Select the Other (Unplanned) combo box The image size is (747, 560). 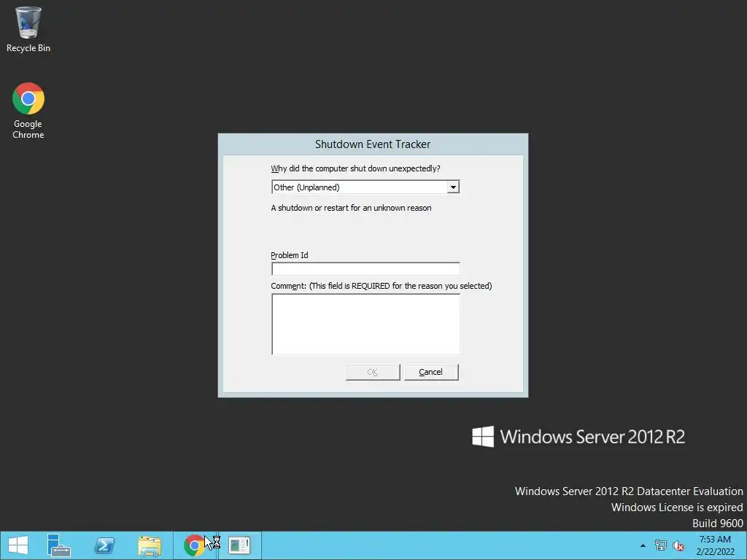365,187
